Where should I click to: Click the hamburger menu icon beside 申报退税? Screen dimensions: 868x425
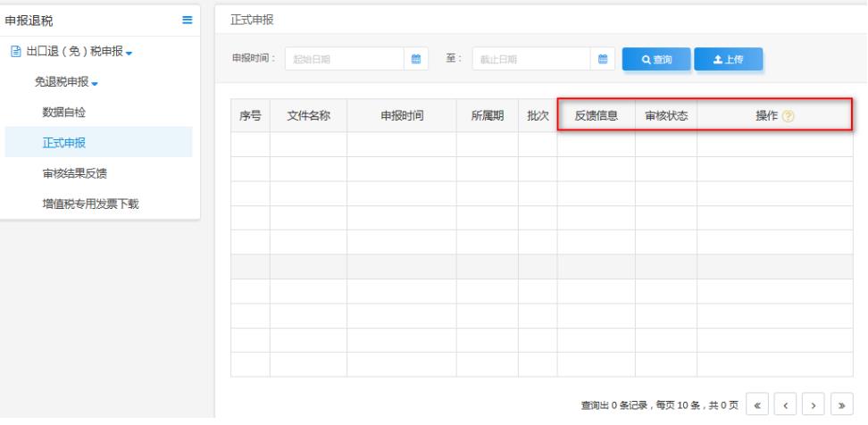point(187,20)
